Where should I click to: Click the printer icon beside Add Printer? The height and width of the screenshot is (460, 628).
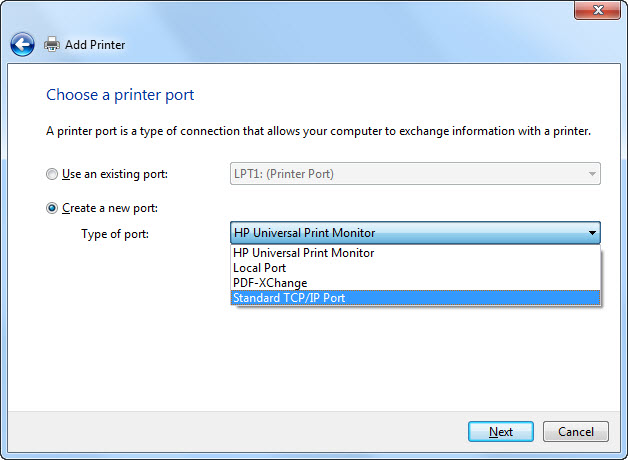[x=52, y=45]
